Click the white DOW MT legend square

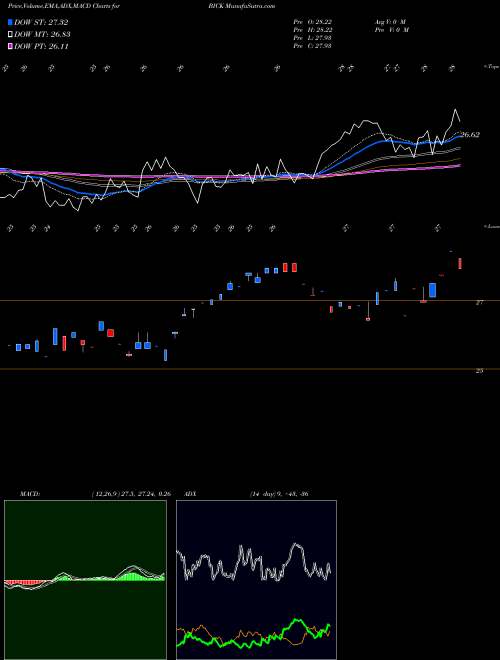[x=10, y=35]
